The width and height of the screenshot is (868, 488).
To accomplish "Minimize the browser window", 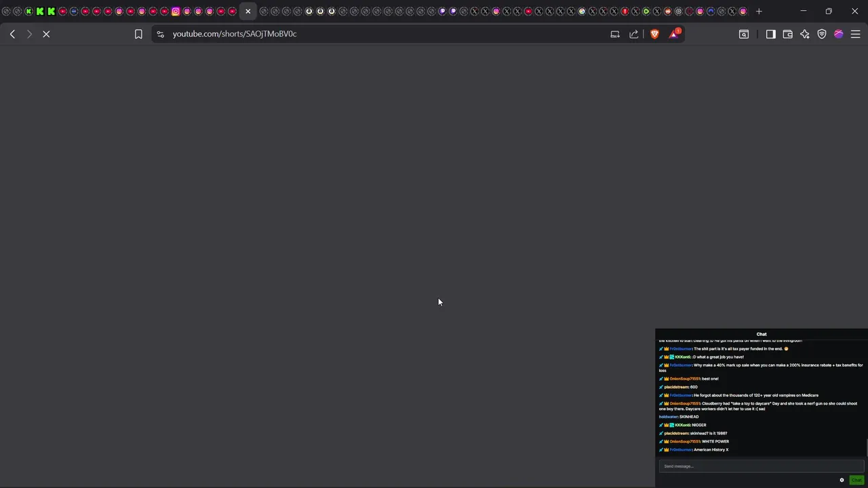I will tap(804, 12).
